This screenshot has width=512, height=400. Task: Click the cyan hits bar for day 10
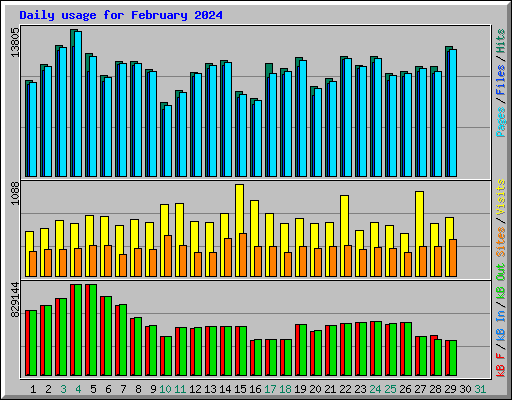coord(168,141)
